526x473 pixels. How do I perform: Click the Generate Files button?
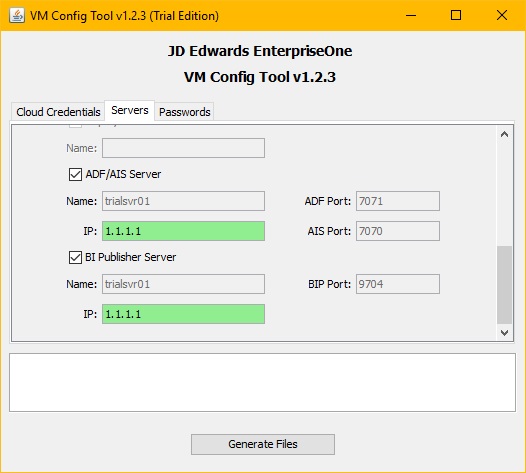(263, 444)
